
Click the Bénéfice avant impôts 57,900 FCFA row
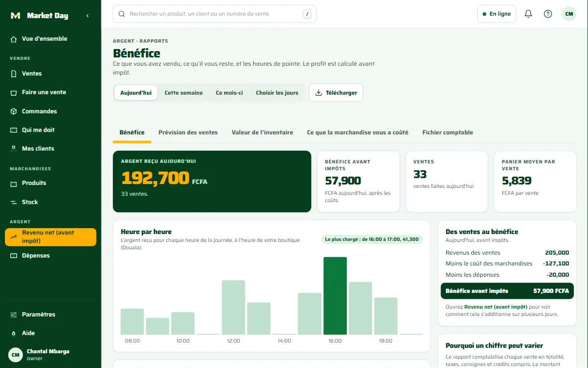coord(507,291)
